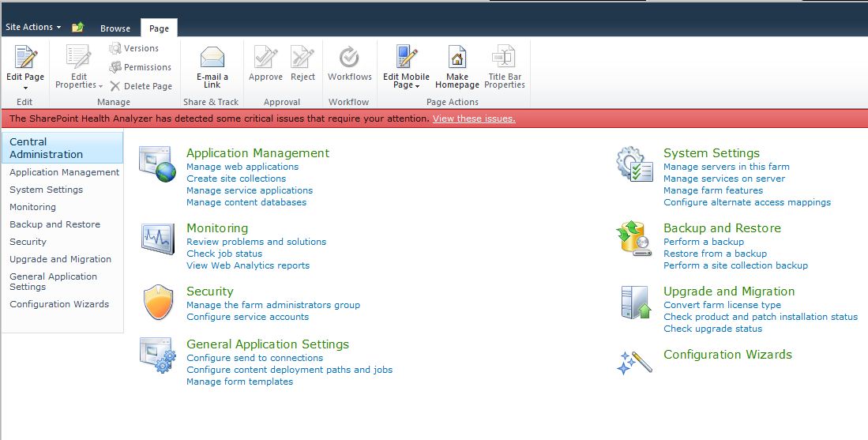This screenshot has width=868, height=440.
Task: Select Application Management in the sidebar
Action: pyautogui.click(x=64, y=172)
